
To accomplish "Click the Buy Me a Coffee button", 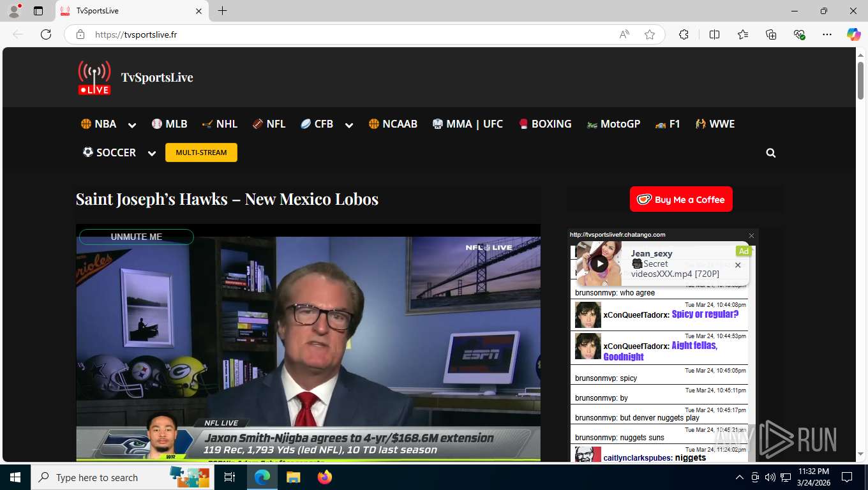I will 681,199.
